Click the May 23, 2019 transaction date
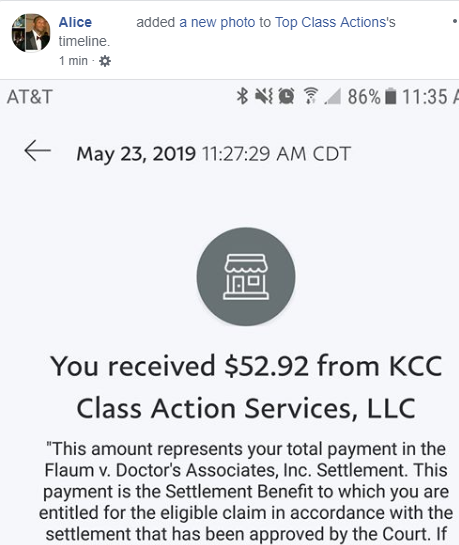This screenshot has width=459, height=545. [136, 154]
